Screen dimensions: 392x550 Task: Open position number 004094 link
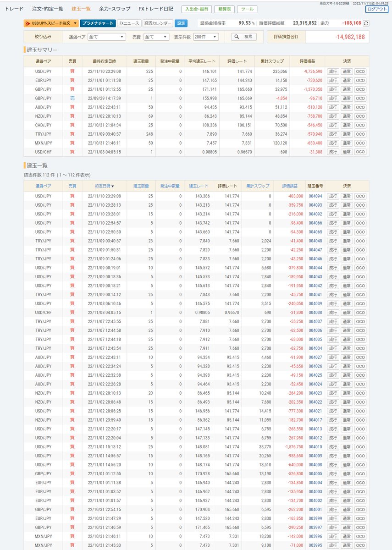pyautogui.click(x=315, y=196)
